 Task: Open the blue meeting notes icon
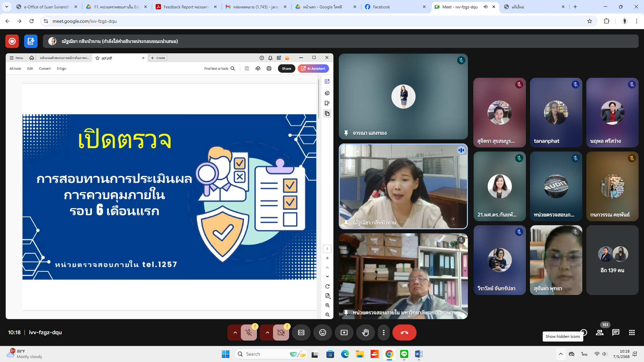[31, 41]
